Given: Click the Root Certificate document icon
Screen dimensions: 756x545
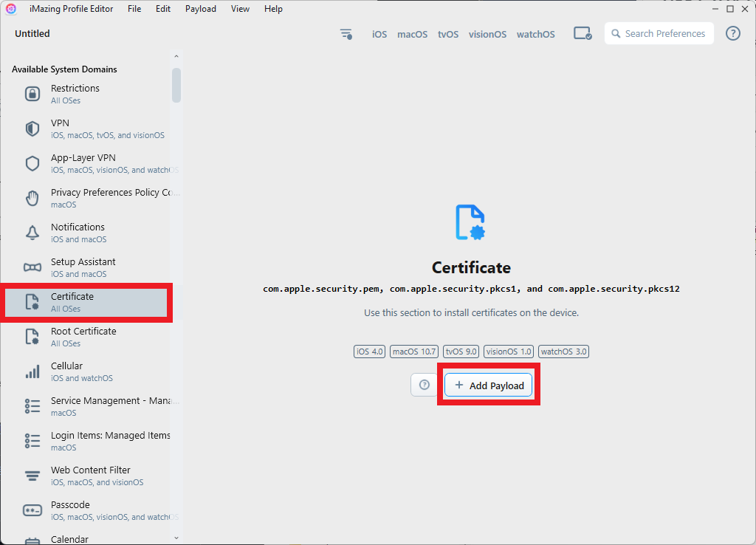Looking at the screenshot, I should coord(32,337).
